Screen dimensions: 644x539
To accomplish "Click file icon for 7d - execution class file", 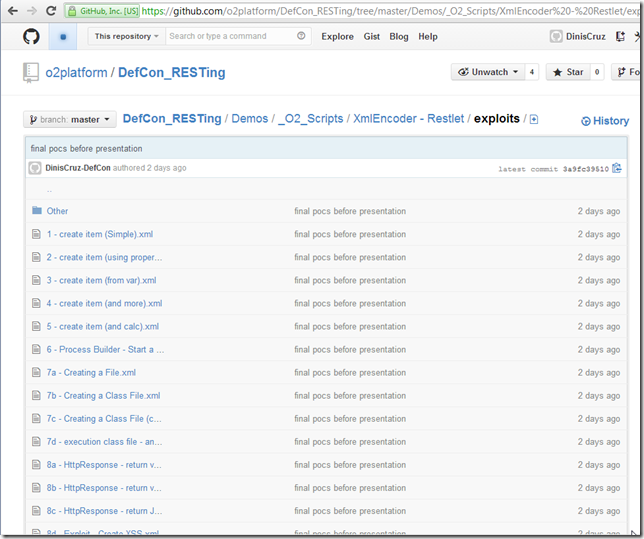I will pyautogui.click(x=37, y=442).
